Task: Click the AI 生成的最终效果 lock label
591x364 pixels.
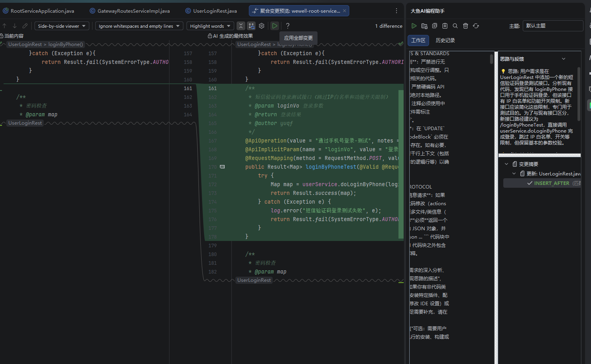Action: tap(230, 36)
